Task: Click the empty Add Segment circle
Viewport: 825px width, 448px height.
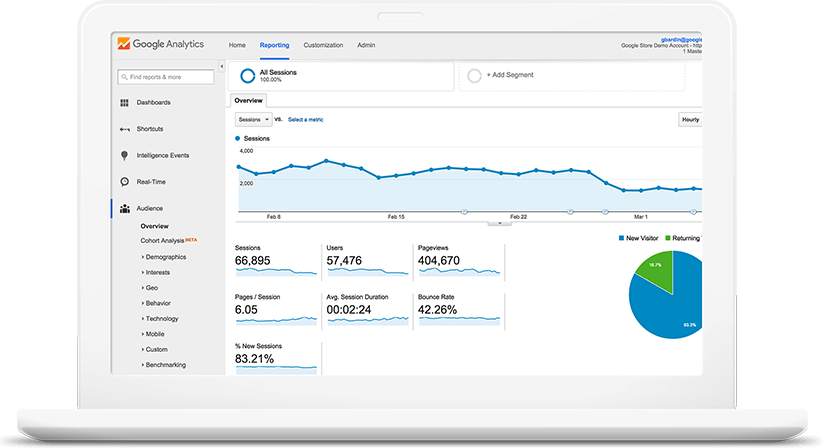Action: tap(474, 76)
